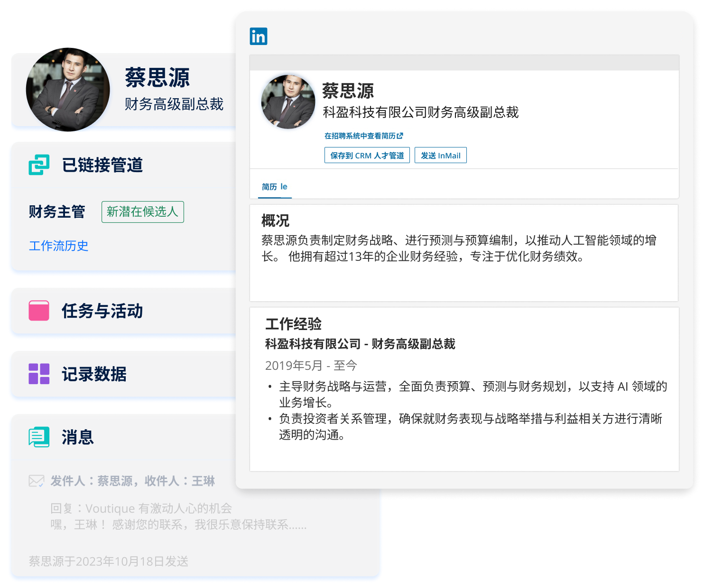Click the name 蔡思源 in left card
705x588 pixels.
click(x=158, y=77)
